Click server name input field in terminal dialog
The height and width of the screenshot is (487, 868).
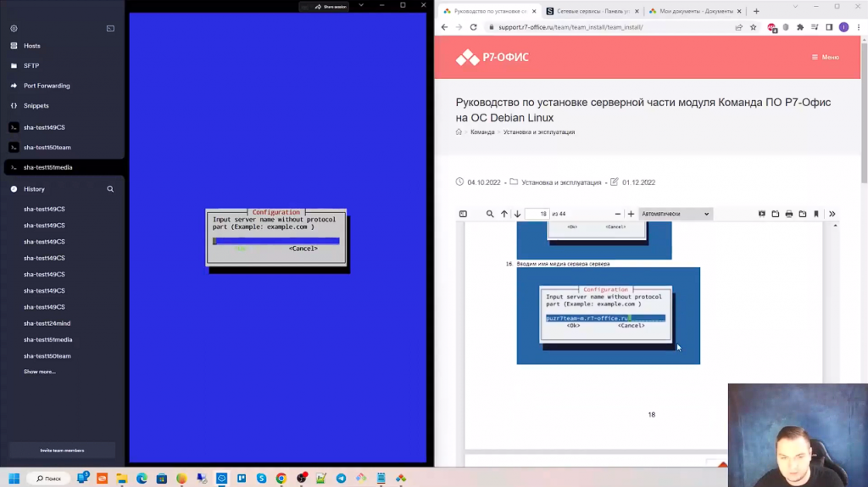(x=276, y=241)
